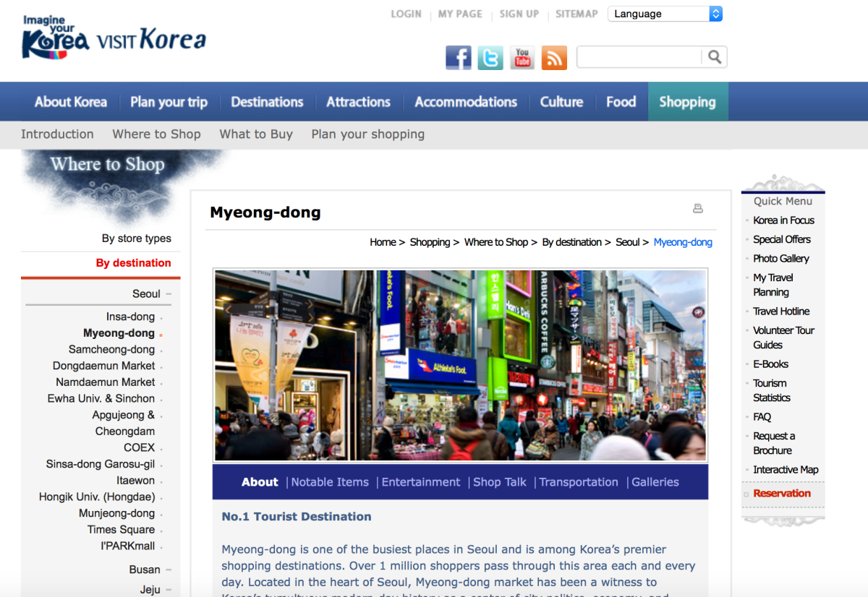Switch to the Transportation tab
Image resolution: width=868 pixels, height=597 pixels.
point(578,482)
